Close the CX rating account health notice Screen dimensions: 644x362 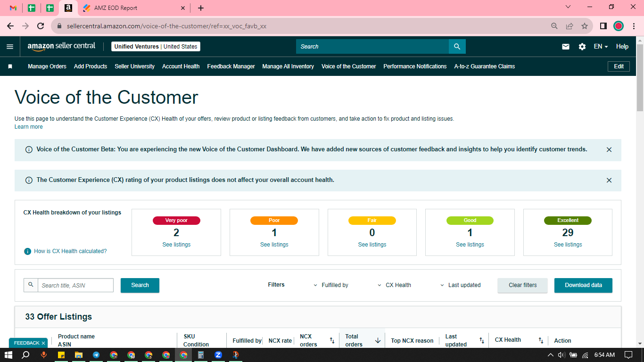coord(609,180)
